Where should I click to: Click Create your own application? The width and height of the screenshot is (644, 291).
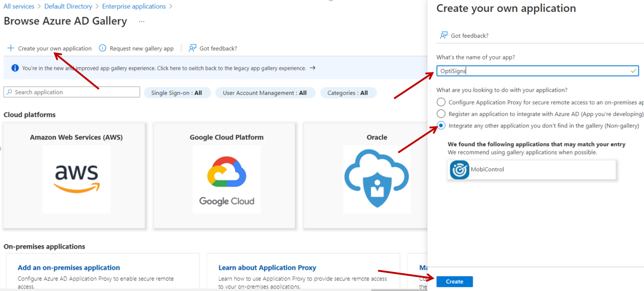55,49
